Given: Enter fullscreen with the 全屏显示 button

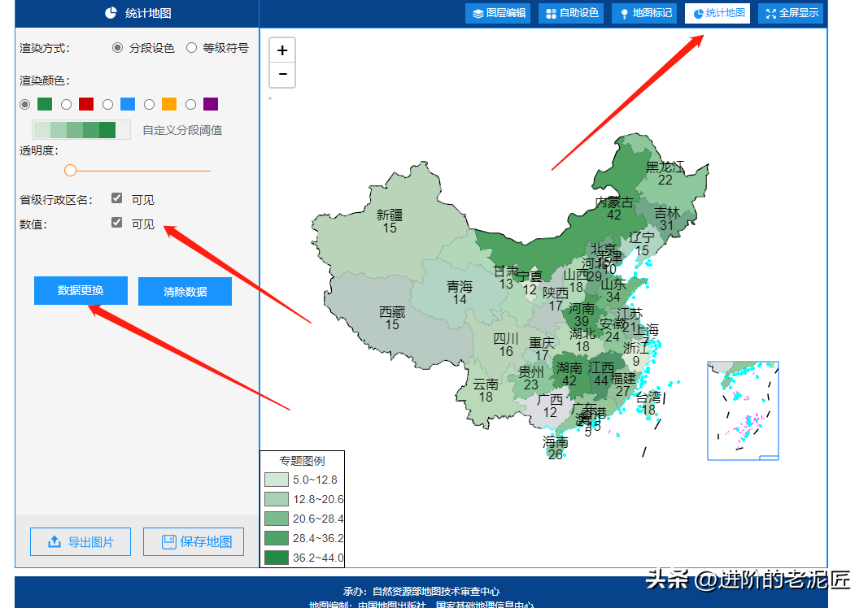Looking at the screenshot, I should pos(791,13).
